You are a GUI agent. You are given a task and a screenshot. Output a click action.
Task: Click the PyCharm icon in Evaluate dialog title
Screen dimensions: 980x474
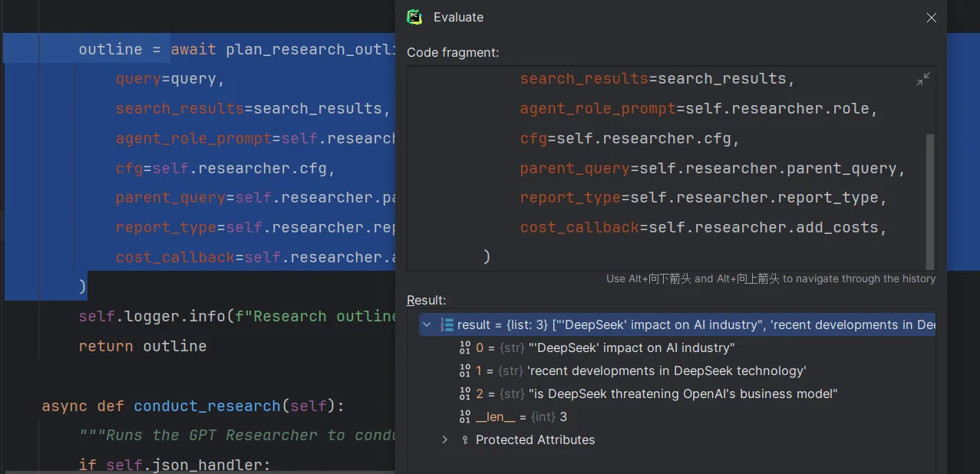pyautogui.click(x=414, y=17)
